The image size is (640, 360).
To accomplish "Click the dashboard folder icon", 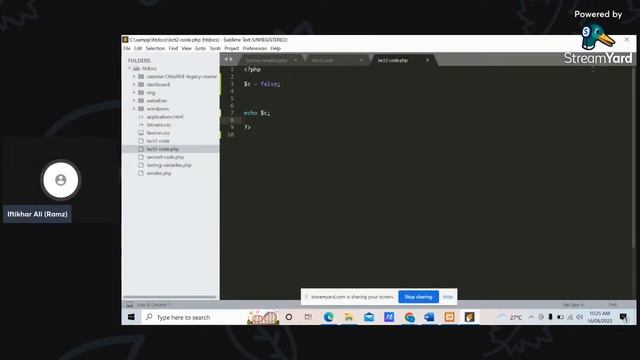I will [141, 84].
